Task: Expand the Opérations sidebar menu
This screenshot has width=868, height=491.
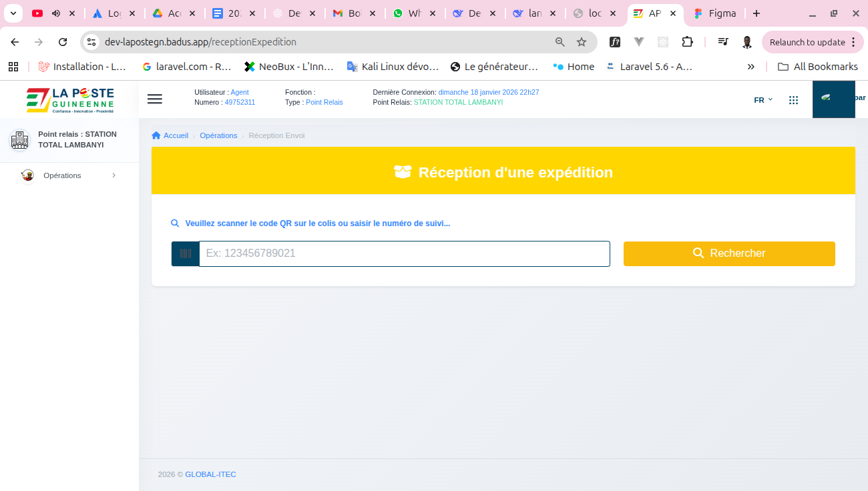Action: click(x=69, y=175)
